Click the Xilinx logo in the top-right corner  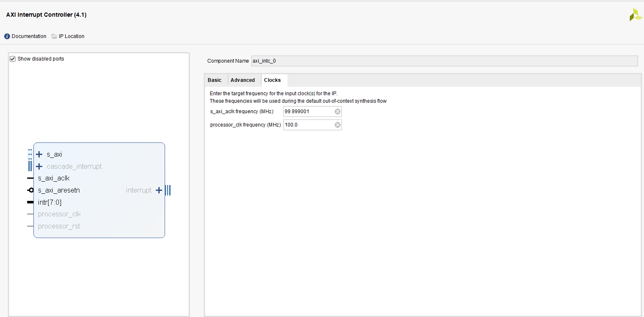coord(635,14)
